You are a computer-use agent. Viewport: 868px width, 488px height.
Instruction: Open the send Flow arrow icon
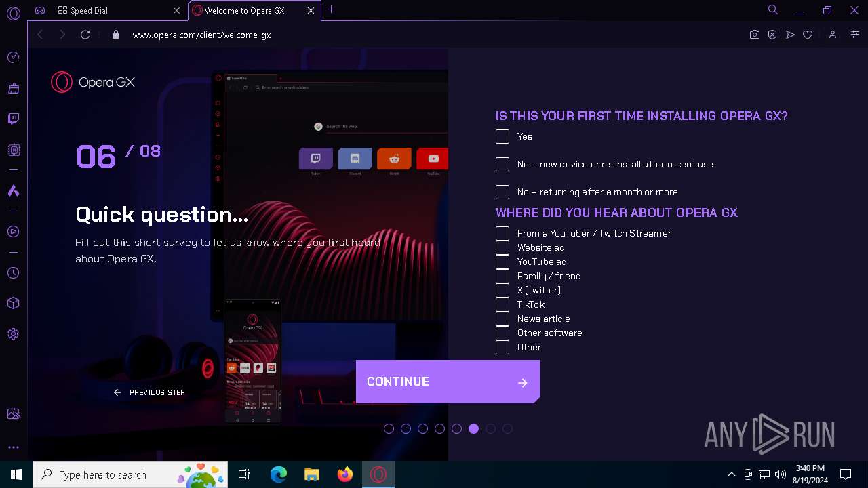tap(790, 35)
